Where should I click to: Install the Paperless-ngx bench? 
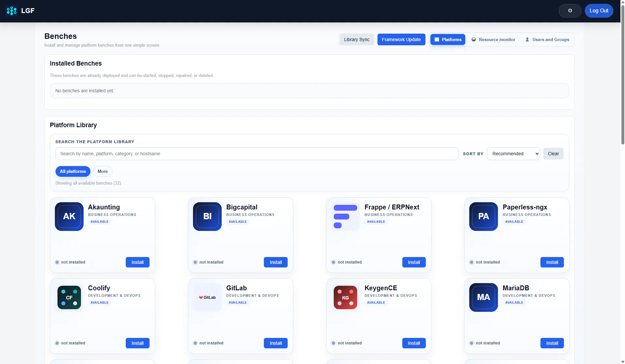point(552,262)
